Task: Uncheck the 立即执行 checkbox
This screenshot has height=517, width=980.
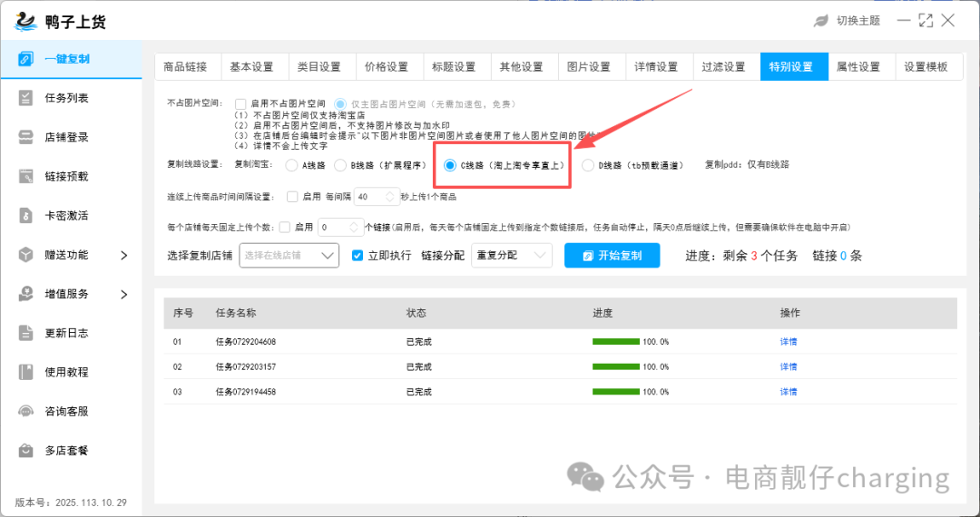Action: coord(358,256)
